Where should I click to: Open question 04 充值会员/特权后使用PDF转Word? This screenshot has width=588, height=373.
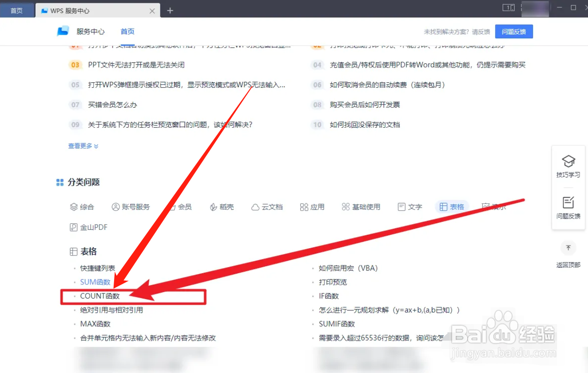point(428,65)
